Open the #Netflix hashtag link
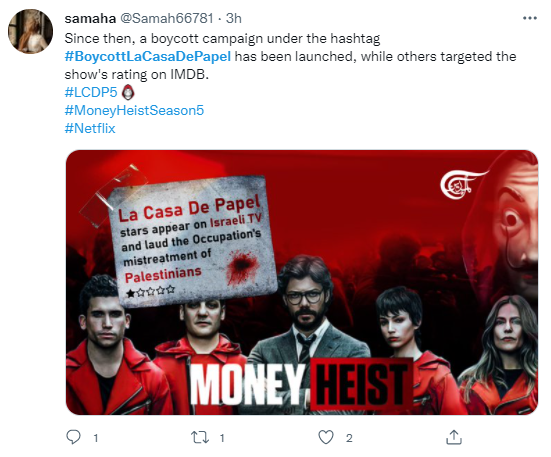551x457 pixels. 90,128
